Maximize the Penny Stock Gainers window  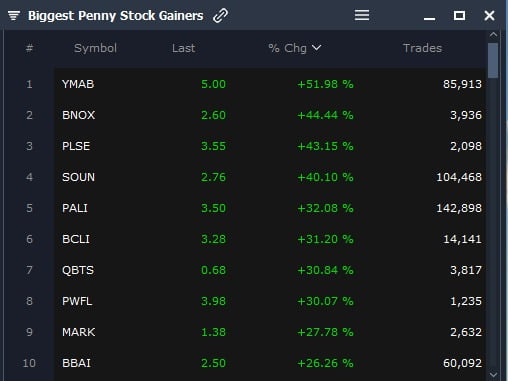pyautogui.click(x=459, y=15)
